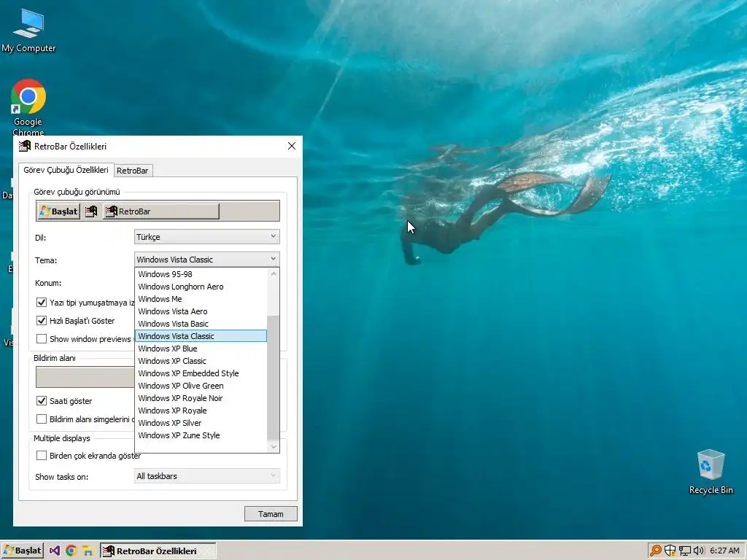Select Windows XP Zune Style theme
Image resolution: width=747 pixels, height=560 pixels.
[x=201, y=435]
